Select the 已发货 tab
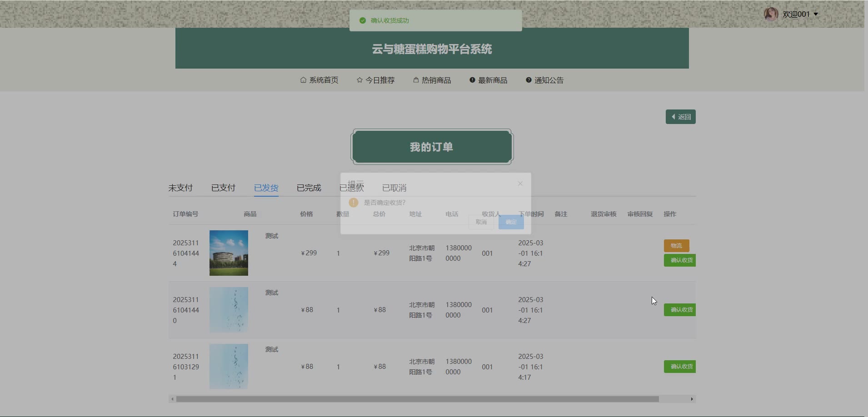 (266, 188)
